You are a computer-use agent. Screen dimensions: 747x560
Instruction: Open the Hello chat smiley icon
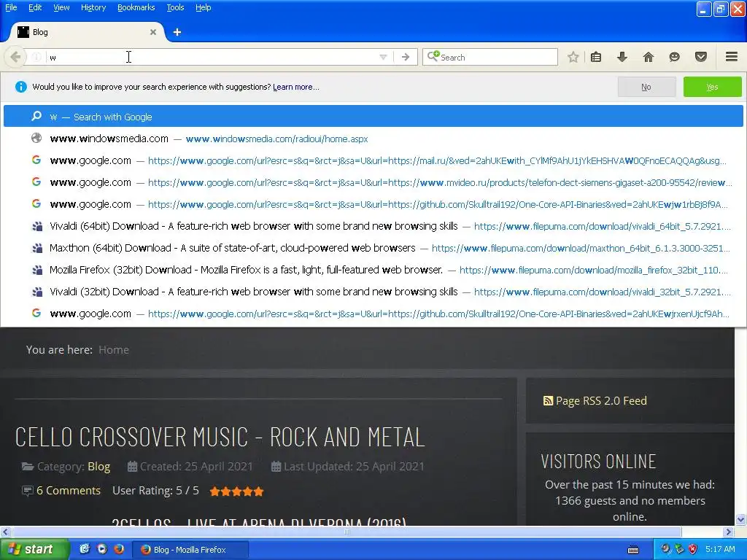coord(674,57)
